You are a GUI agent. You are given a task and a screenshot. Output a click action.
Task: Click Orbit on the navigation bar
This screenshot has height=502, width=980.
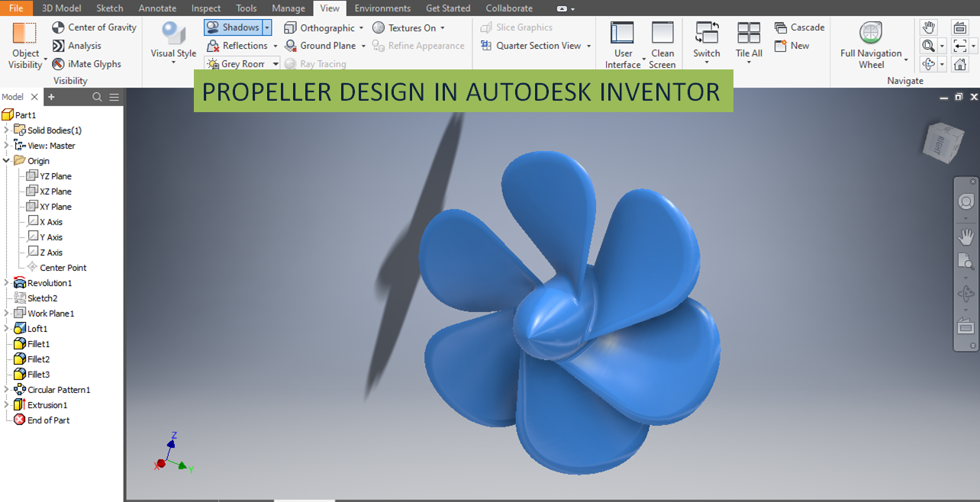(x=965, y=294)
